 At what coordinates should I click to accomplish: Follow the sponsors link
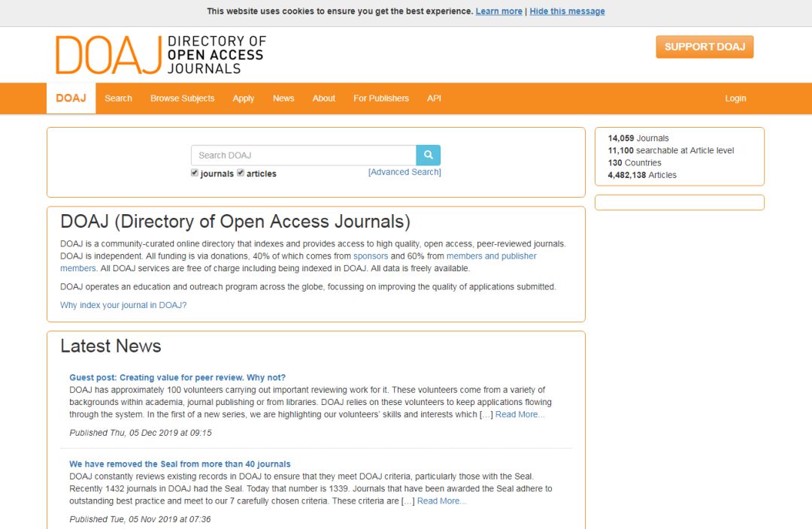(x=370, y=256)
